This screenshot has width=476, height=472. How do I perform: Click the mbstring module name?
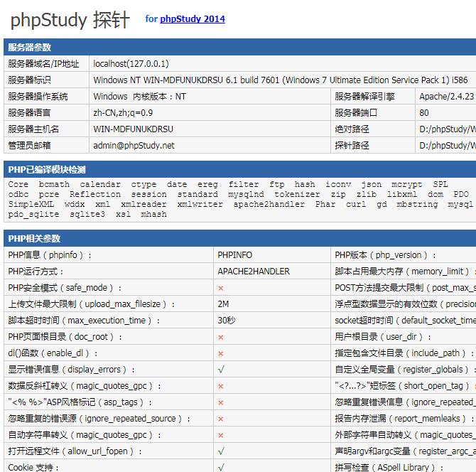tap(418, 204)
